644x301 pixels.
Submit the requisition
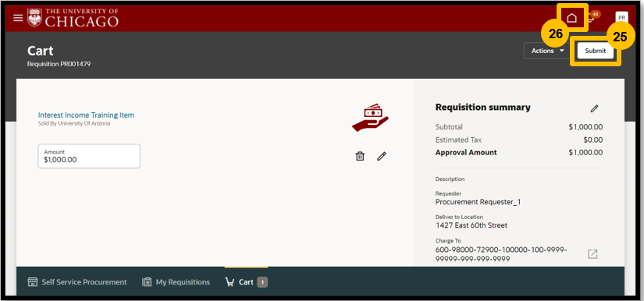tap(595, 51)
